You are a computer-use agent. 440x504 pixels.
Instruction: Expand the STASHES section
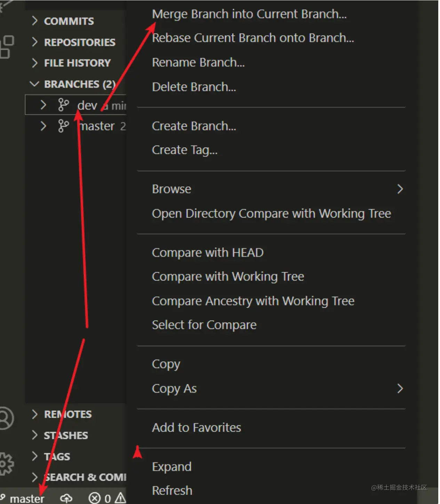click(35, 435)
